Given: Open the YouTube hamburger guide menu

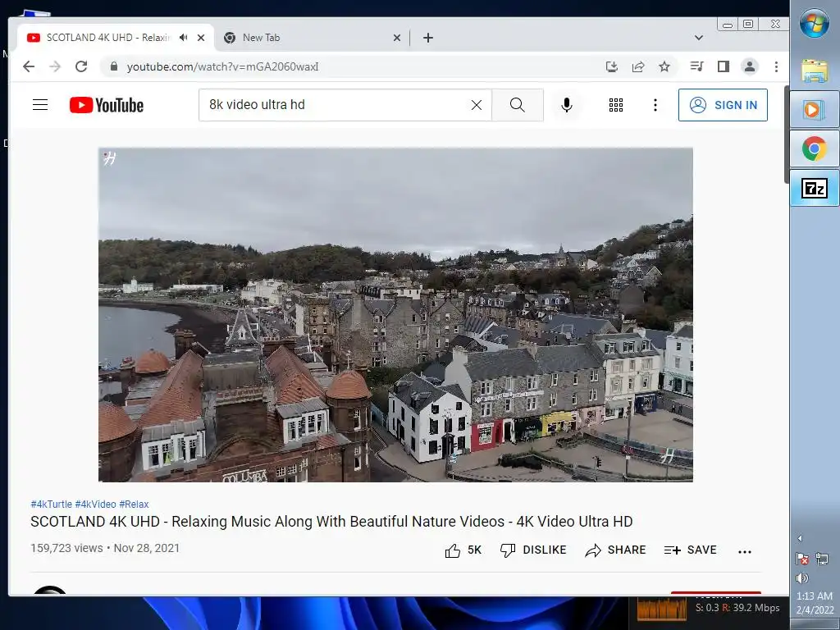Looking at the screenshot, I should 40,104.
